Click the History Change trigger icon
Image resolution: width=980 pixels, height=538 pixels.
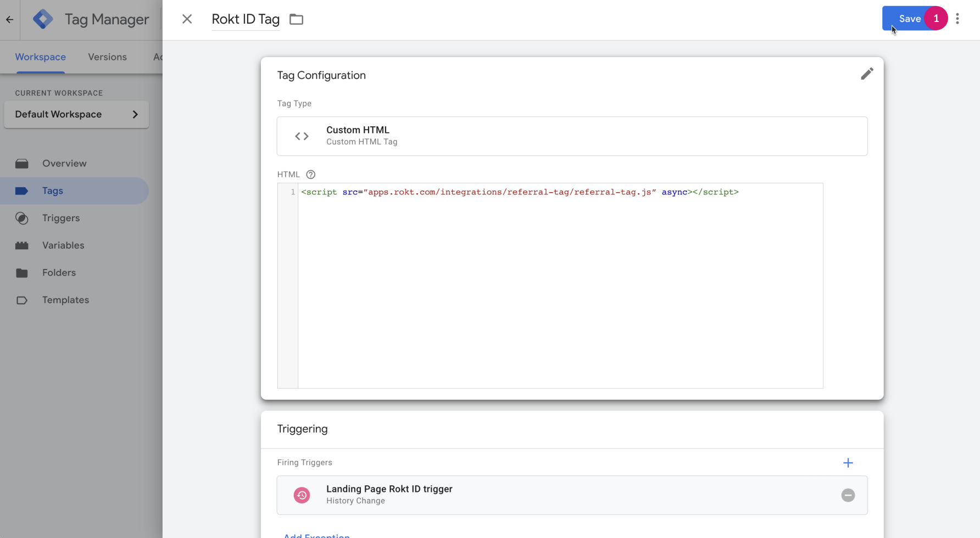tap(302, 495)
